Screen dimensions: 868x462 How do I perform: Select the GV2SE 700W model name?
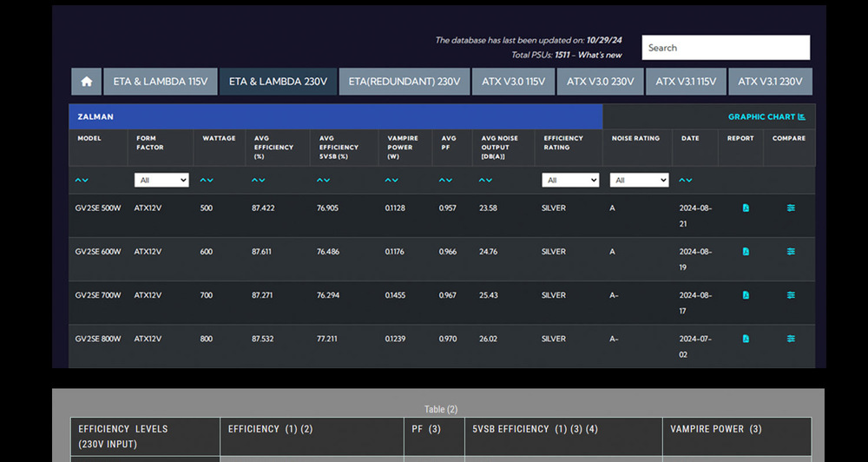98,295
